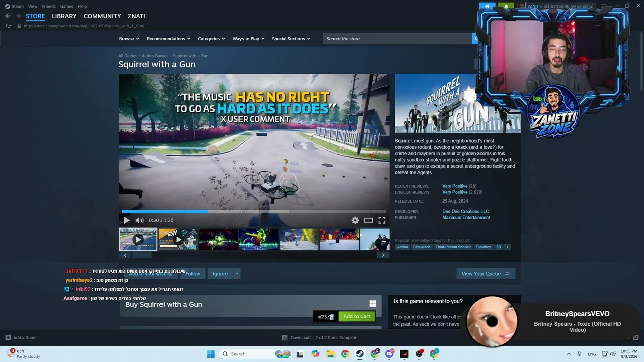This screenshot has height=362, width=644.
Task: Show hidden system tray icons
Action: click(x=569, y=354)
